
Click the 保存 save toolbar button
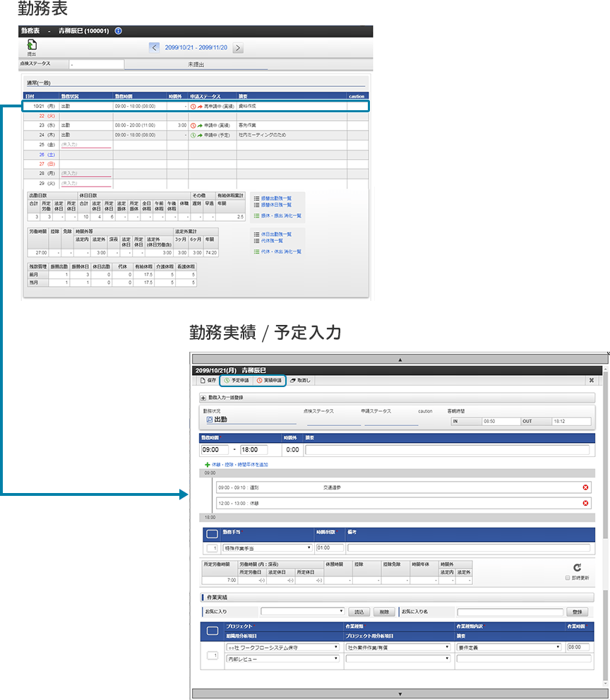(x=208, y=380)
